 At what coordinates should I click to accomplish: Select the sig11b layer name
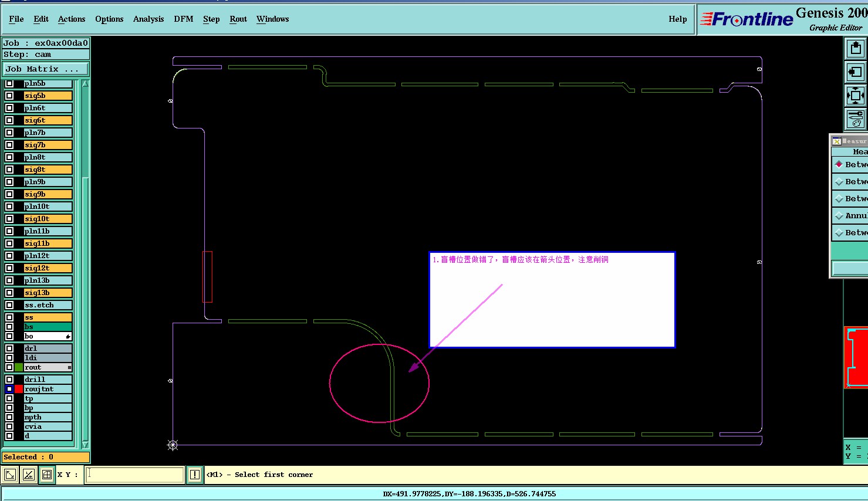point(48,243)
